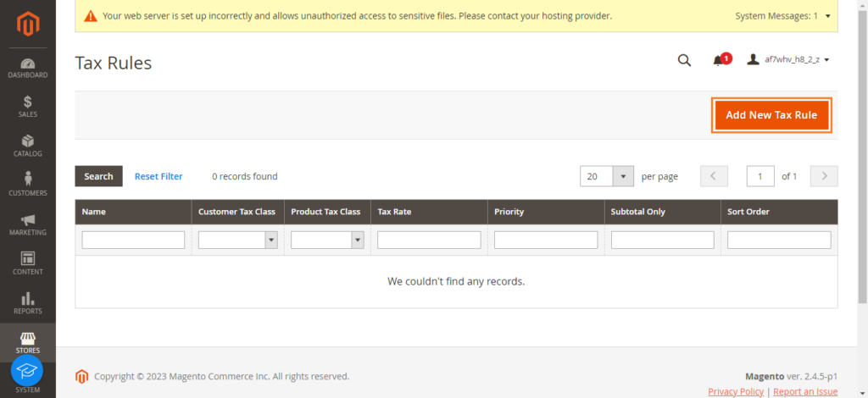Click the Name filter input field
This screenshot has width=868, height=398.
click(133, 240)
